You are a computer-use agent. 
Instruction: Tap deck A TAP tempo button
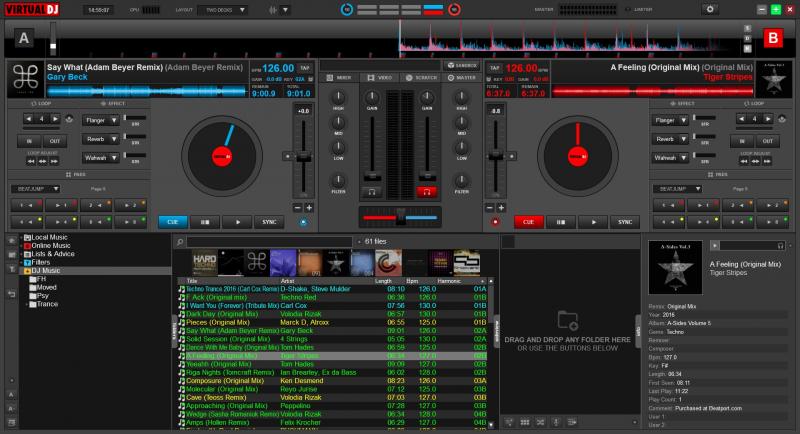click(305, 68)
